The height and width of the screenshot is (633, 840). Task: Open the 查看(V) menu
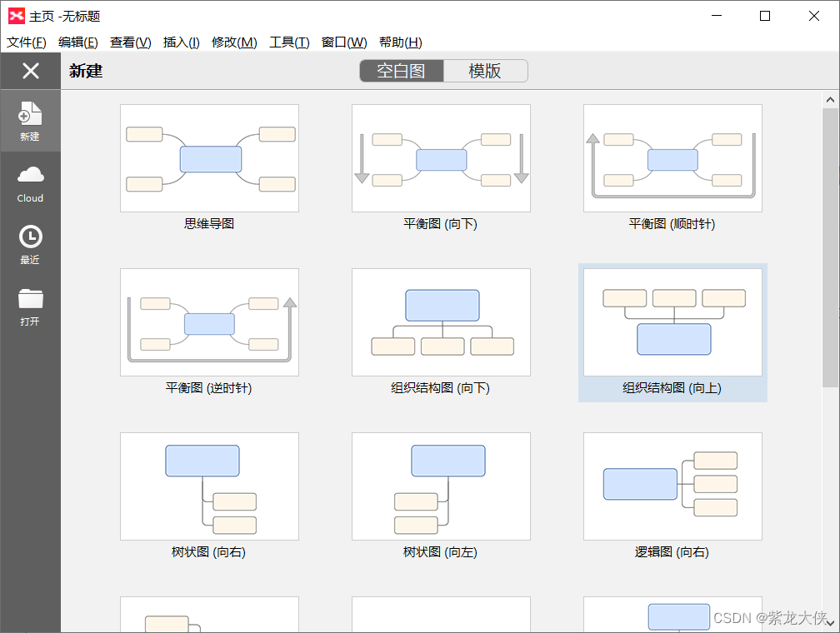point(131,42)
